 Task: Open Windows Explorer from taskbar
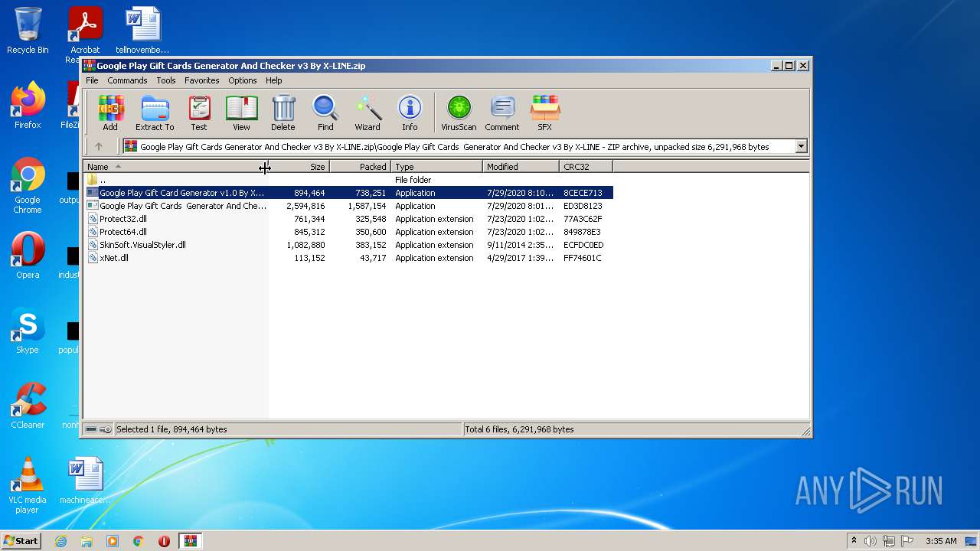point(87,541)
